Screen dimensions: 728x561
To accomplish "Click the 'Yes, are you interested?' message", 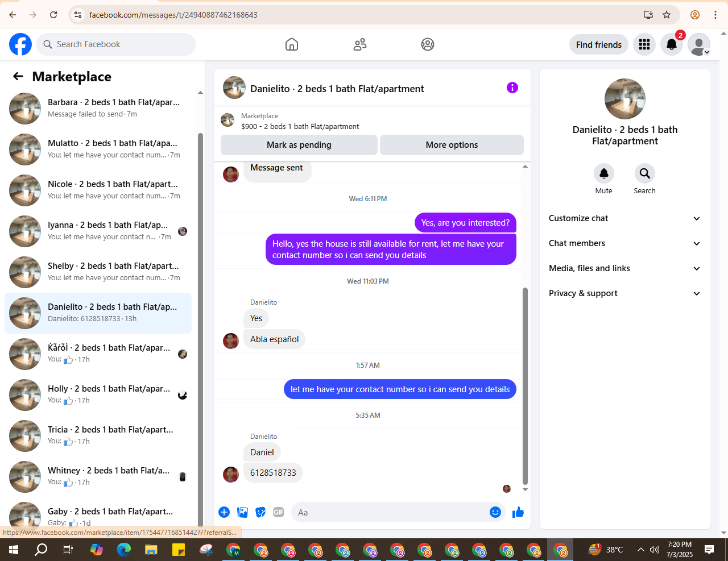I will pyautogui.click(x=465, y=222).
